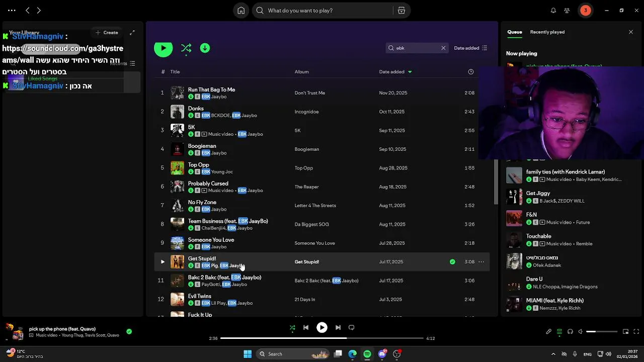The height and width of the screenshot is (362, 644).
Task: Focus the 'ebk' playlist filter field
Action: tap(417, 48)
